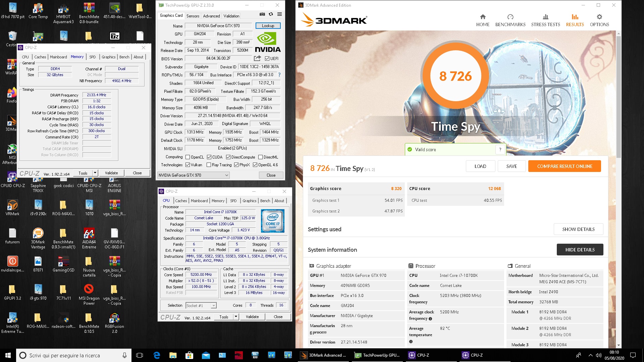Viewport: 644px width, 362px height.
Task: Toggle the CUDA checkbox
Action: 209,157
